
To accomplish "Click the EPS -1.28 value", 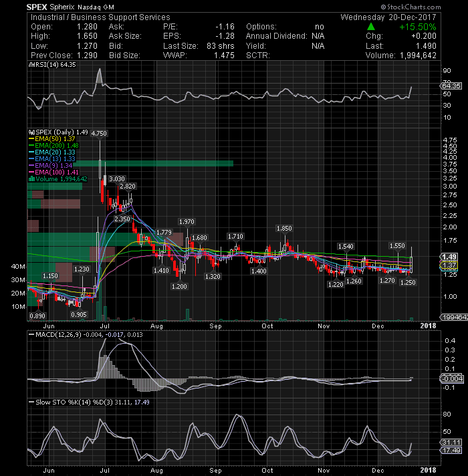I will click(225, 36).
